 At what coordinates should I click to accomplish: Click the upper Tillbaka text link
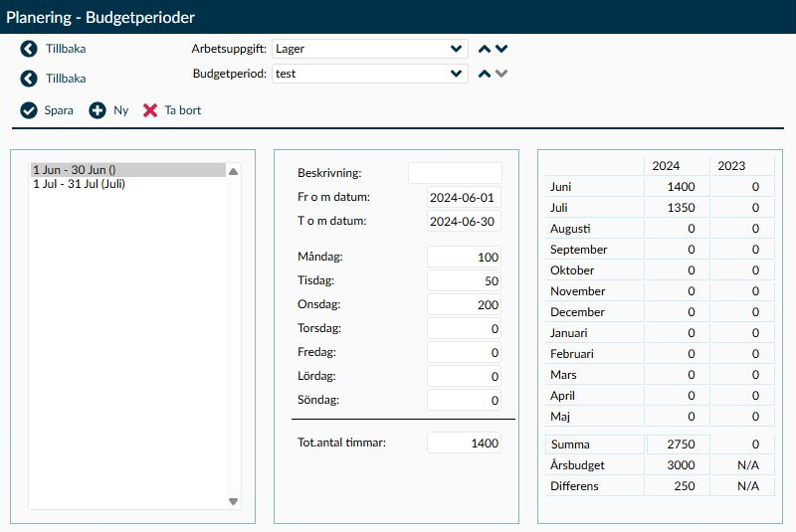tap(66, 49)
